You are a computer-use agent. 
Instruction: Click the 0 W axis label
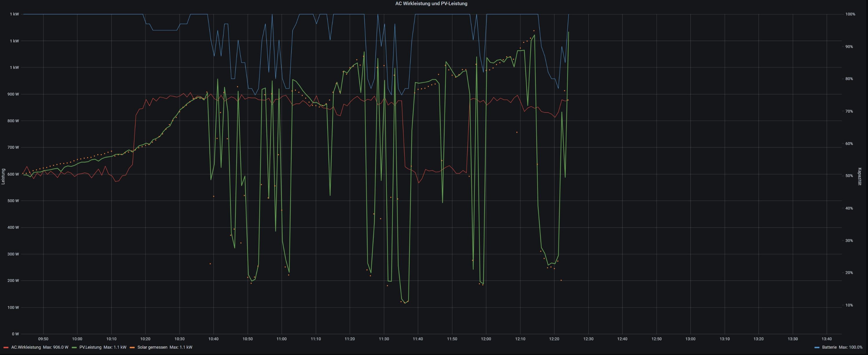coord(15,334)
